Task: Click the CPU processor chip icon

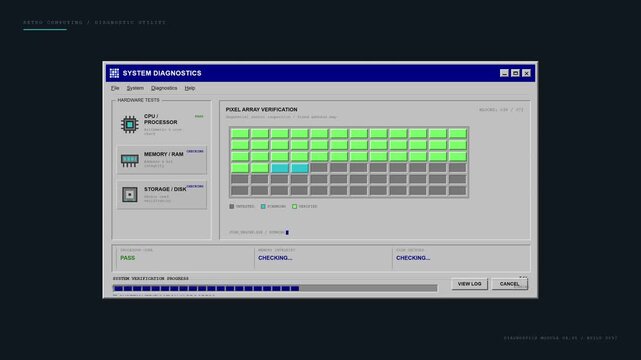Action: 130,125
